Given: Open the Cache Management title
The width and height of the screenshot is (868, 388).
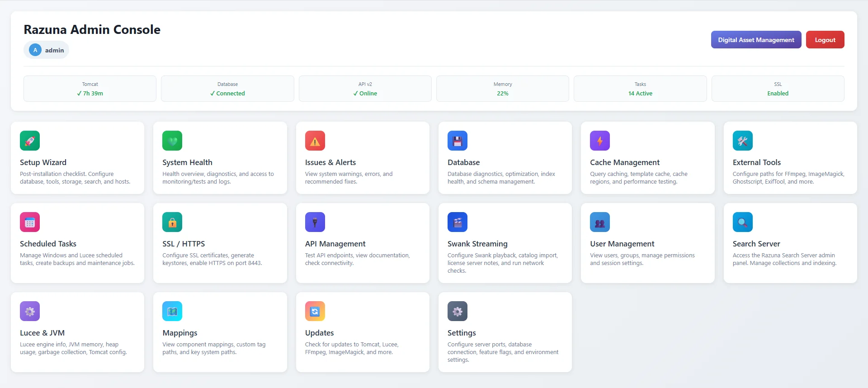Looking at the screenshot, I should pos(625,162).
